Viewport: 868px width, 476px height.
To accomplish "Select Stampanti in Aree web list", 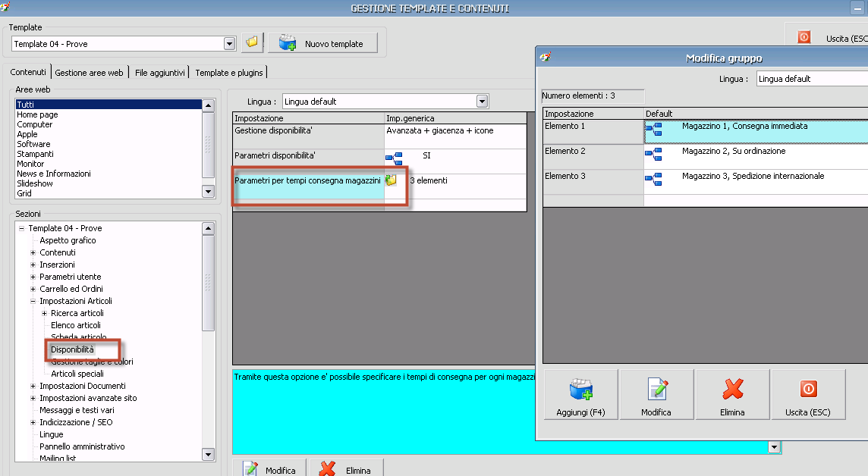I will [x=36, y=154].
